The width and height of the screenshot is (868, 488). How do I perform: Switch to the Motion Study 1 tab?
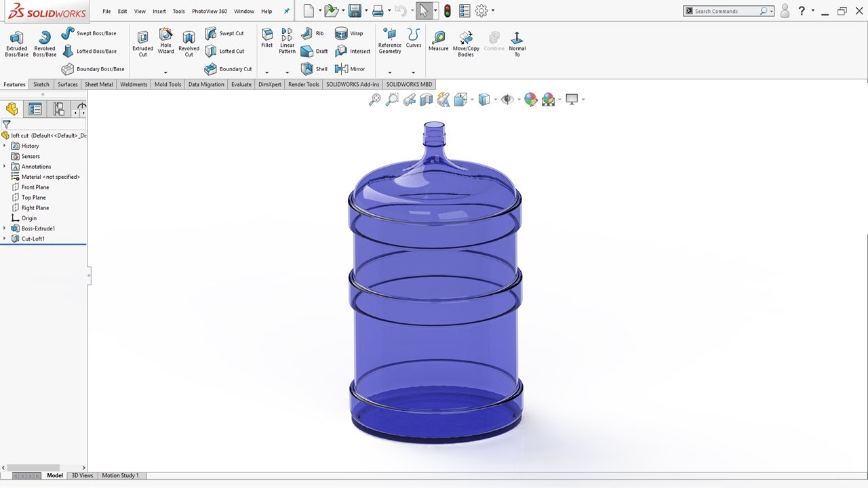click(120, 476)
